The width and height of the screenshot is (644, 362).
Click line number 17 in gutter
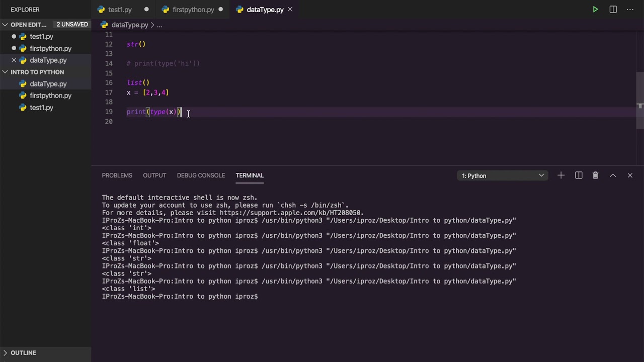[109, 93]
